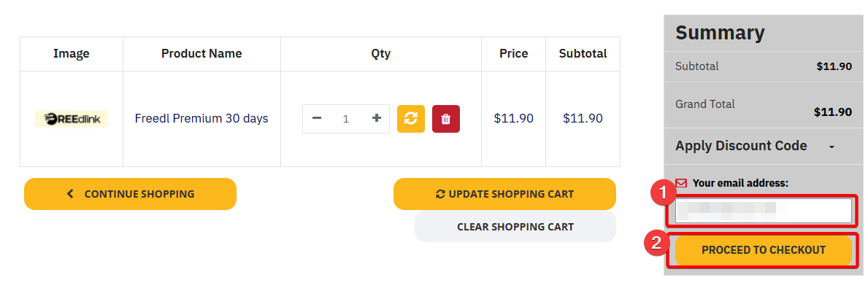Click the Summary panel heading
This screenshot has height=299, width=868.
[720, 33]
